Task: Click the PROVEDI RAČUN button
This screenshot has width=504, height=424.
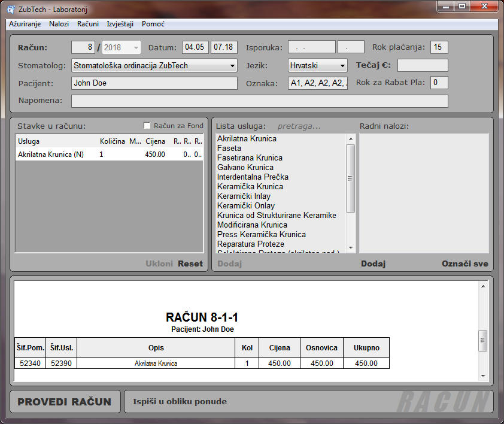Action: tap(64, 402)
